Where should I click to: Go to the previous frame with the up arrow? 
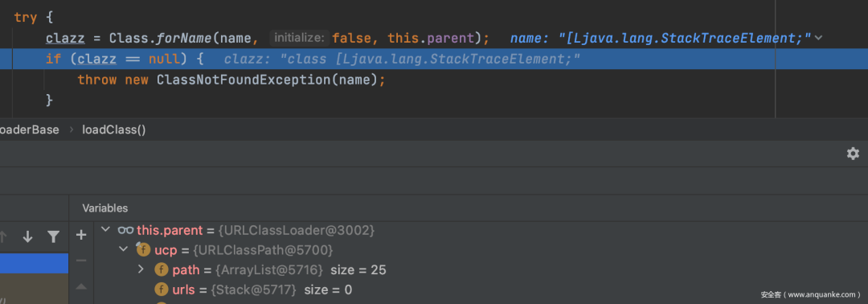click(x=2, y=237)
